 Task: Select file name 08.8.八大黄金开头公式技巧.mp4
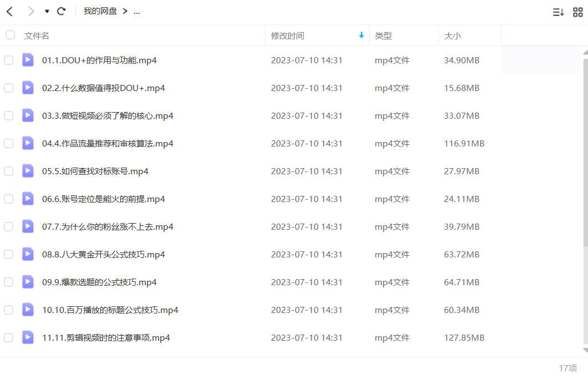[x=104, y=254]
